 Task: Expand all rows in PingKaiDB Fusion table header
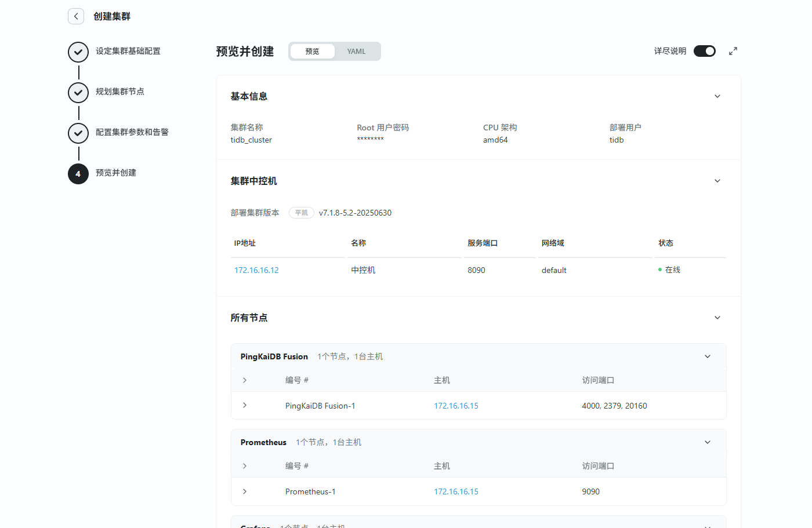click(245, 380)
